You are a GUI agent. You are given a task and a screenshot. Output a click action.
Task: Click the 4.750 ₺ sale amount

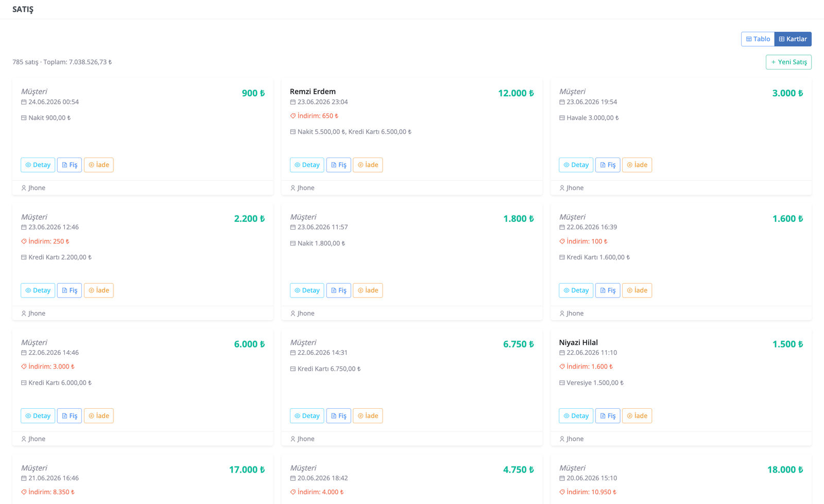519,470
